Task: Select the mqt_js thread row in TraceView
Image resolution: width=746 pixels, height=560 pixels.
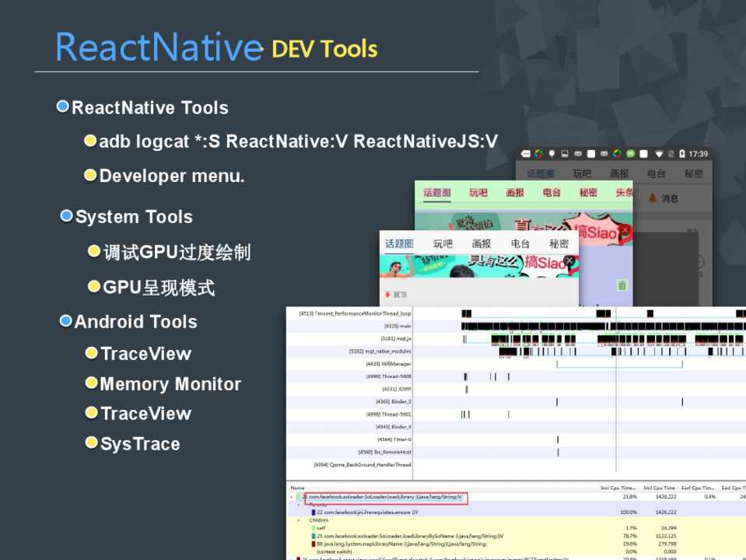Action: 397,338
